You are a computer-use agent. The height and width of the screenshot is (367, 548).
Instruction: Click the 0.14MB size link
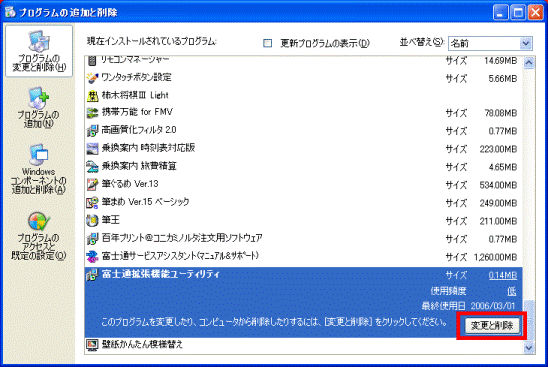click(x=503, y=275)
